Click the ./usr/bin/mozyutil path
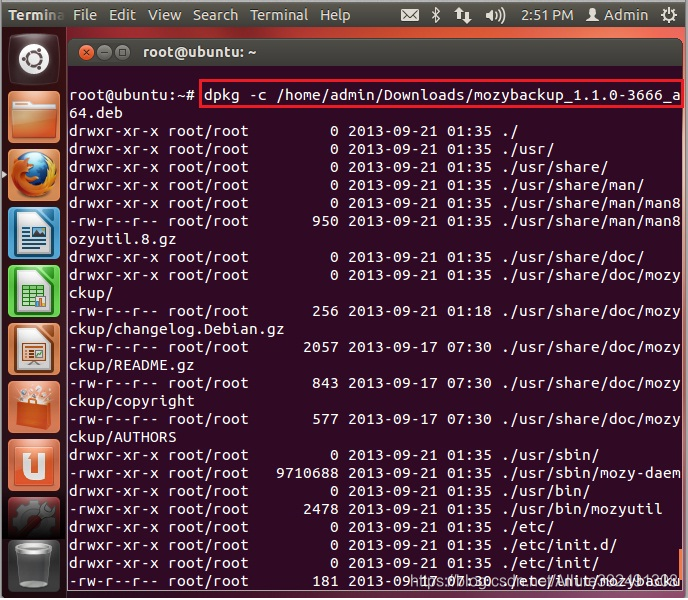 click(x=582, y=510)
